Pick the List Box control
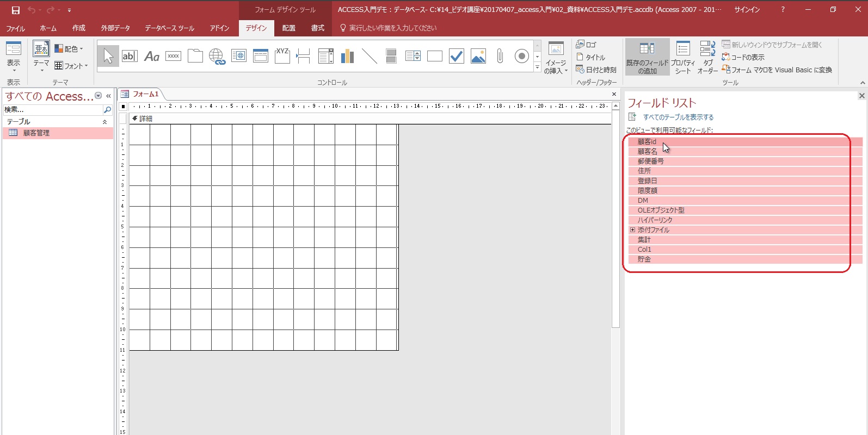Image resolution: width=868 pixels, height=435 pixels. (x=413, y=56)
